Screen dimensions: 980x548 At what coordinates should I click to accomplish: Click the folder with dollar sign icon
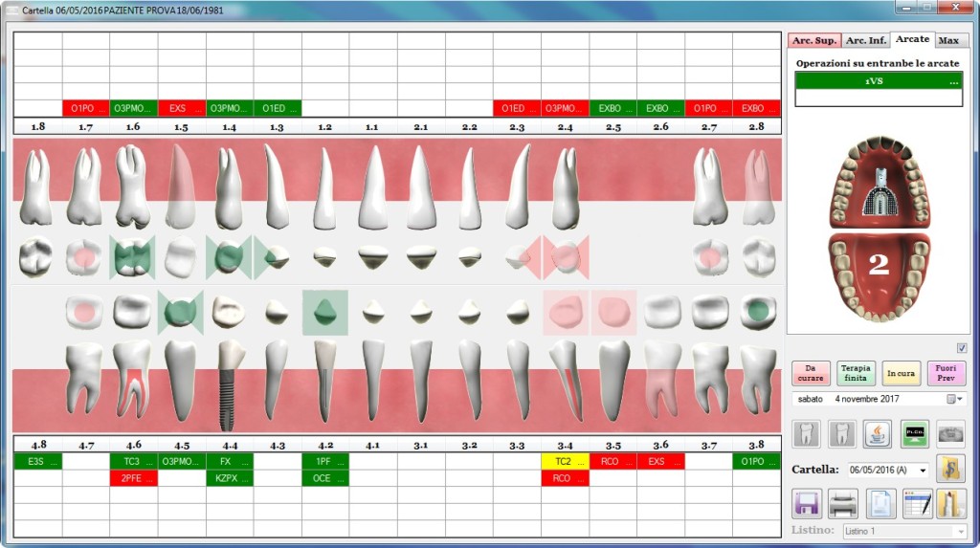[x=950, y=469]
